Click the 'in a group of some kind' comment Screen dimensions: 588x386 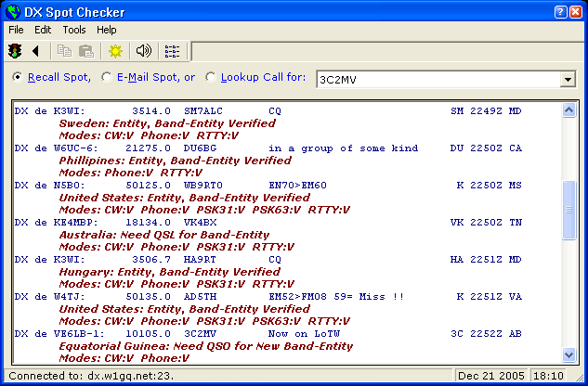[343, 148]
